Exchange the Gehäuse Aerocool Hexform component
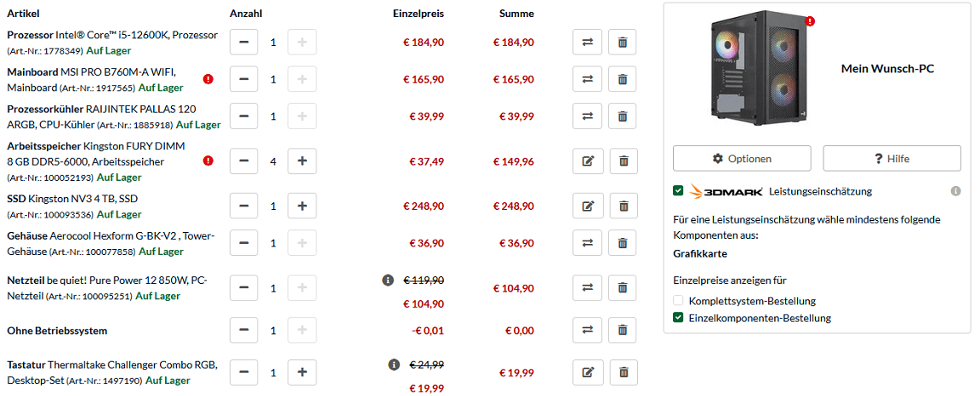Image resolution: width=980 pixels, height=396 pixels. click(587, 243)
